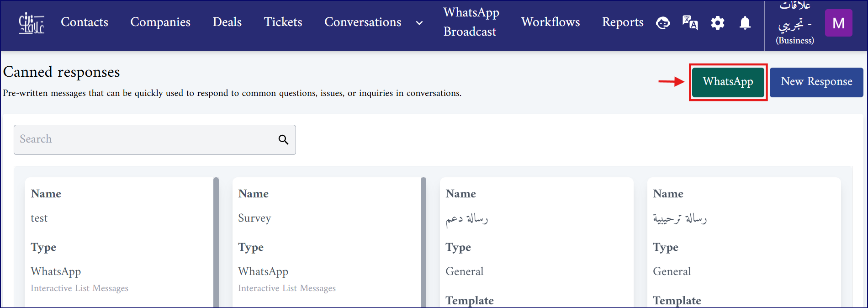Click the 'WhatsApp' type in the Survey card
Image resolution: width=868 pixels, height=308 pixels.
coord(263,271)
